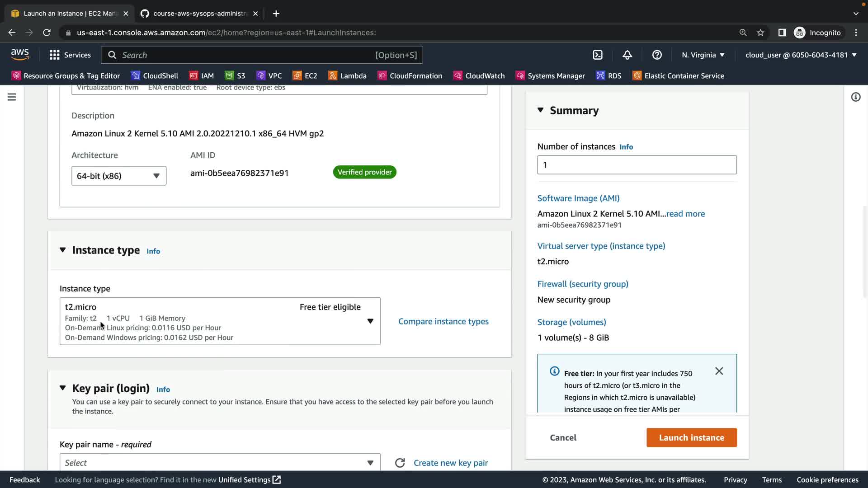Open the Architecture 64-bit (x86) dropdown

119,176
